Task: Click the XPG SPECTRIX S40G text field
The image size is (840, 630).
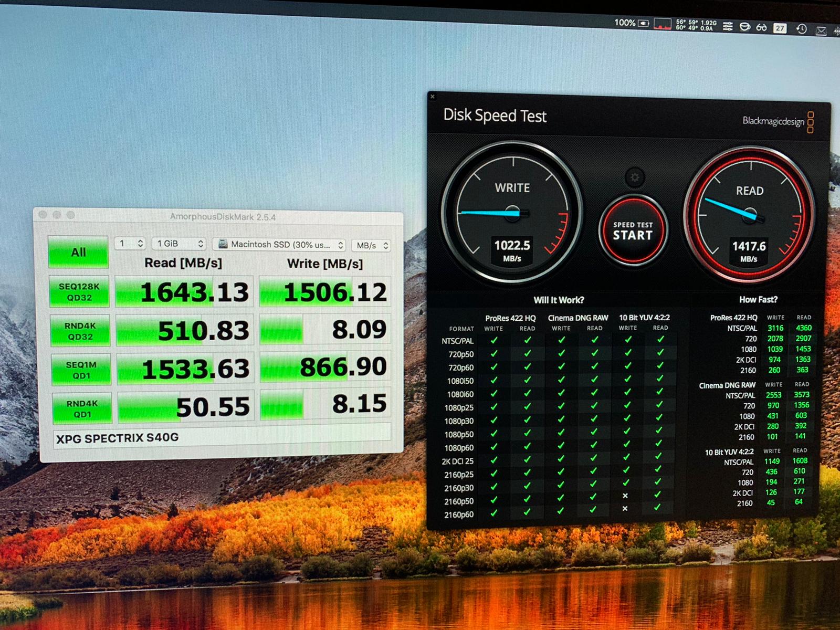Action: [x=223, y=437]
